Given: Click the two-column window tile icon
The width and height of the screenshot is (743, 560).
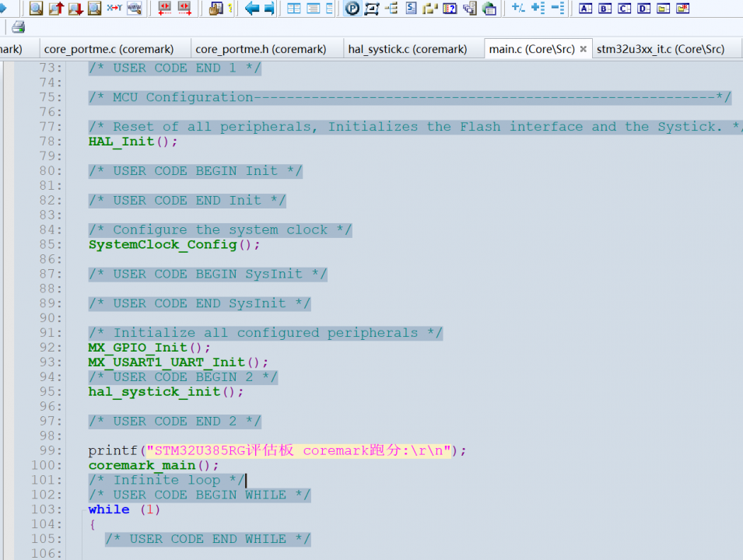Looking at the screenshot, I should (294, 8).
